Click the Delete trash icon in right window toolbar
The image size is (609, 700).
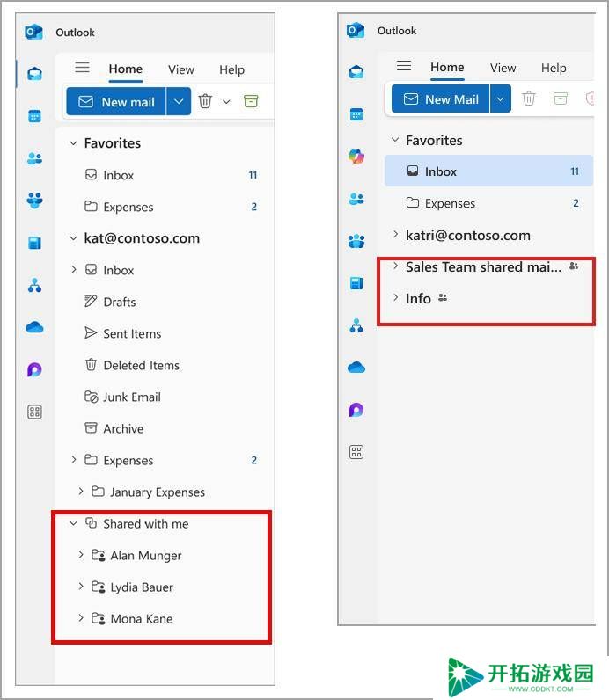coord(529,98)
